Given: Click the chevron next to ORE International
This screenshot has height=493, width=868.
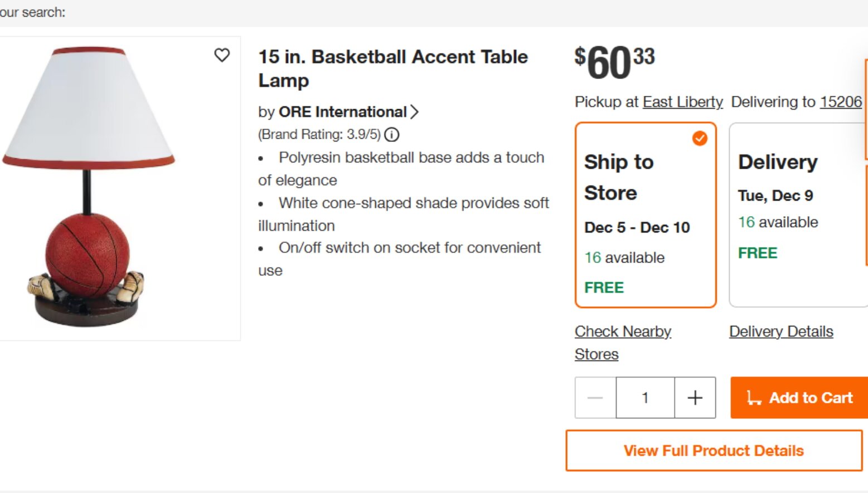Looking at the screenshot, I should click(x=415, y=112).
